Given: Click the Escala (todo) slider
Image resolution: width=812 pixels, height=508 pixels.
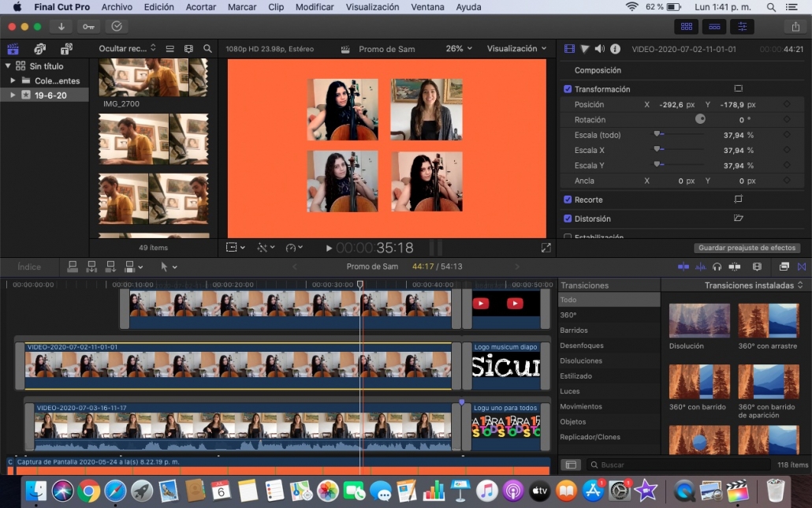Looking at the screenshot, I should click(678, 135).
